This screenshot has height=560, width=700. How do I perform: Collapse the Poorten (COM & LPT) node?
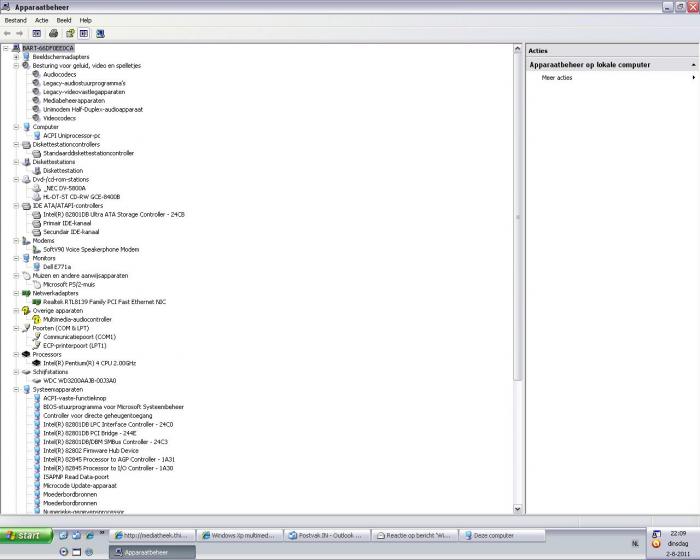click(x=16, y=328)
